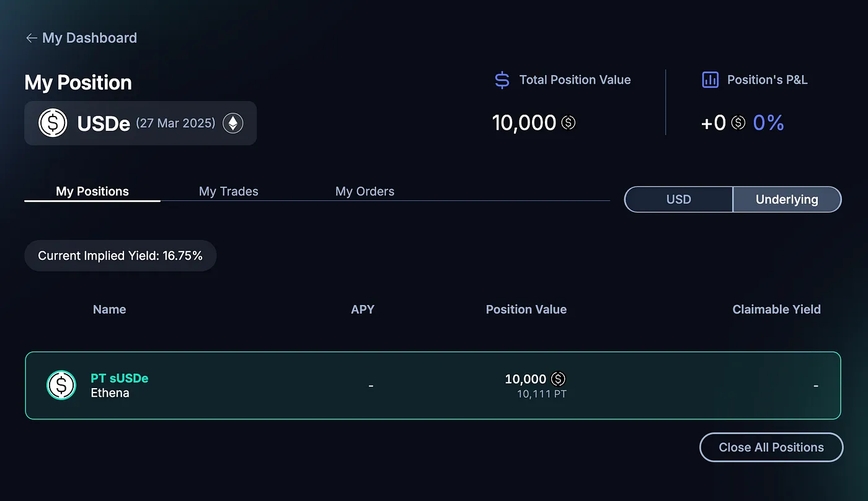Click the dollar icon beside Total Position Value

pos(502,80)
